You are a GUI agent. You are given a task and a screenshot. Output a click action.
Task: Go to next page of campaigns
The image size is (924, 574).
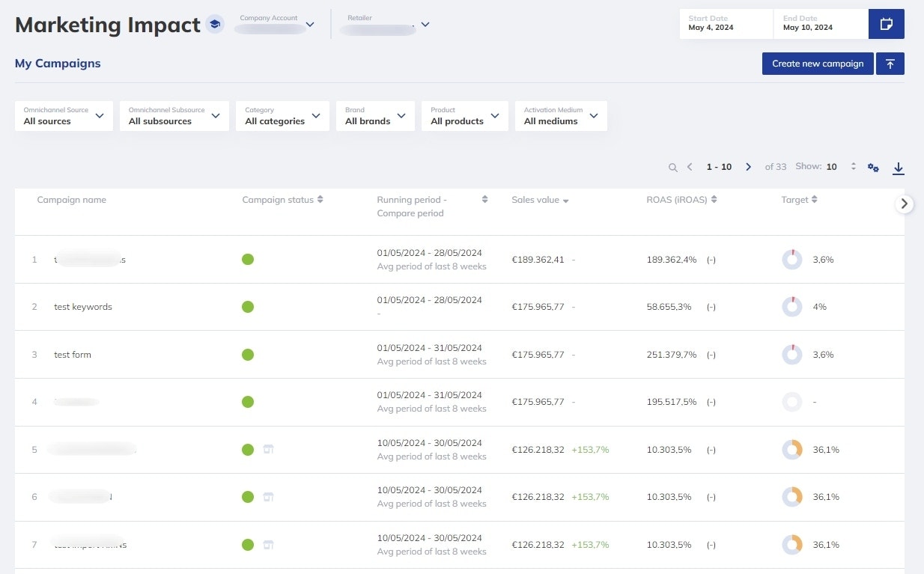pyautogui.click(x=748, y=167)
